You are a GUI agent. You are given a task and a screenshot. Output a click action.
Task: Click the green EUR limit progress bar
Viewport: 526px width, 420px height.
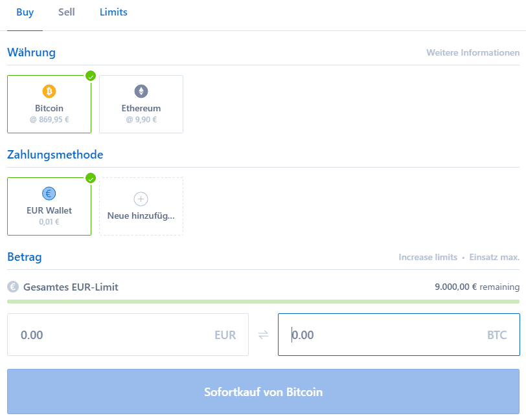264,302
